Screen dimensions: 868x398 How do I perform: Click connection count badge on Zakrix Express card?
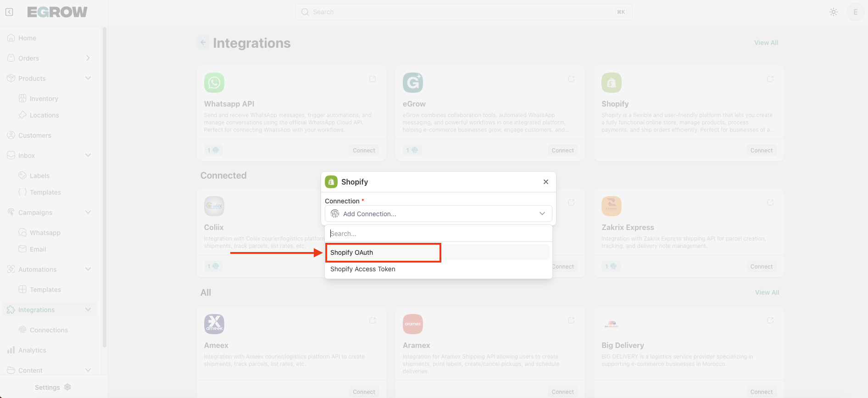611,266
